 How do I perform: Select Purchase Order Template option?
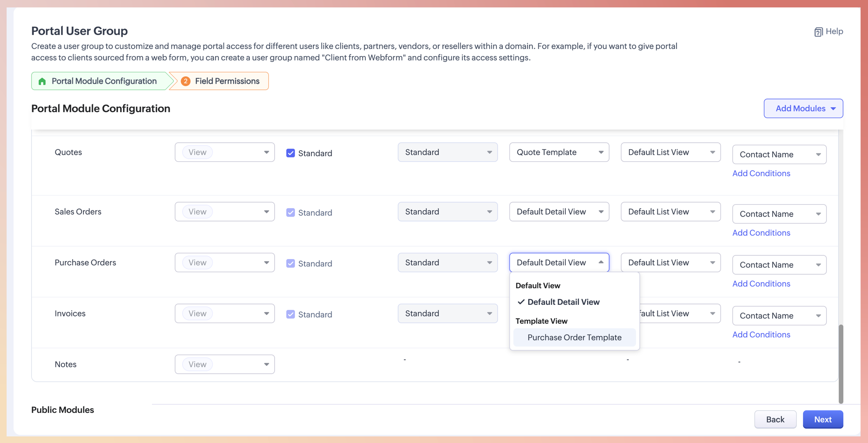pos(574,337)
